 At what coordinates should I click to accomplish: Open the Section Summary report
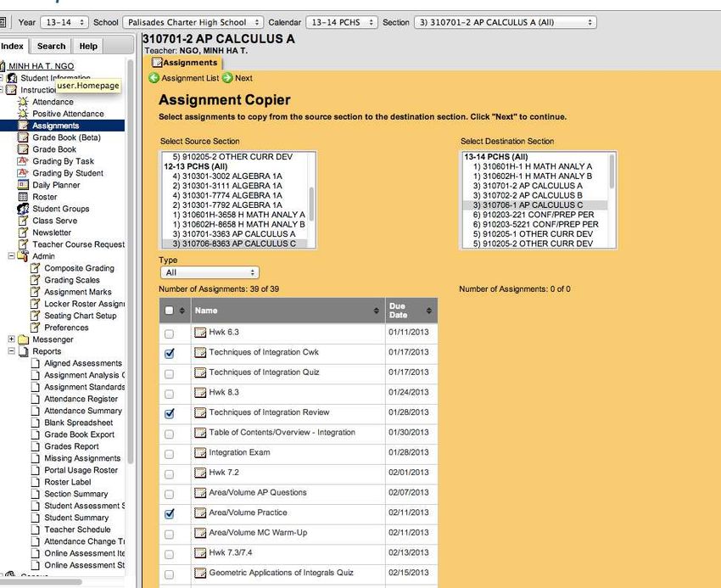click(75, 494)
